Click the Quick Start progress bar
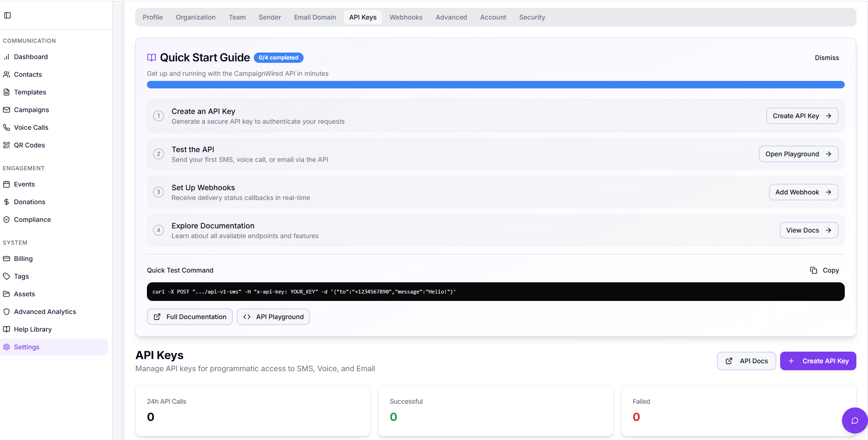This screenshot has height=440, width=868. tap(496, 85)
